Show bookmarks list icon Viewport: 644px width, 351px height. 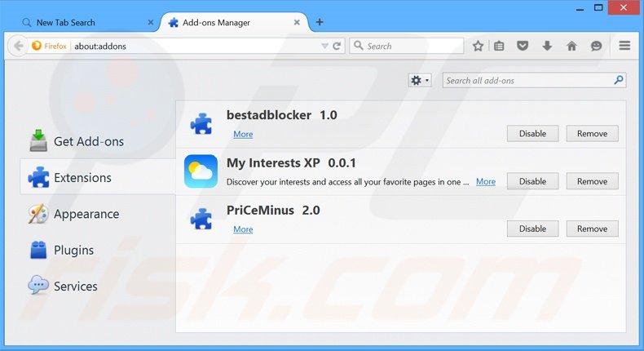[499, 46]
